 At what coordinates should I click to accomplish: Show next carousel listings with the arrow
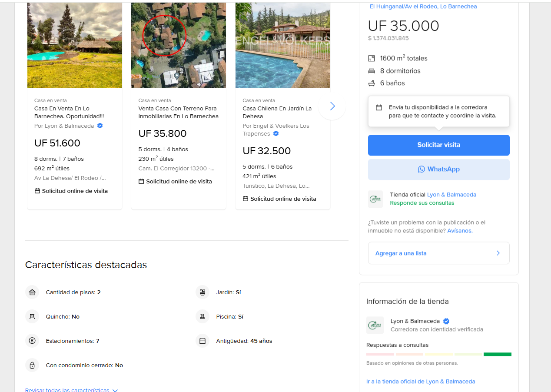click(332, 106)
